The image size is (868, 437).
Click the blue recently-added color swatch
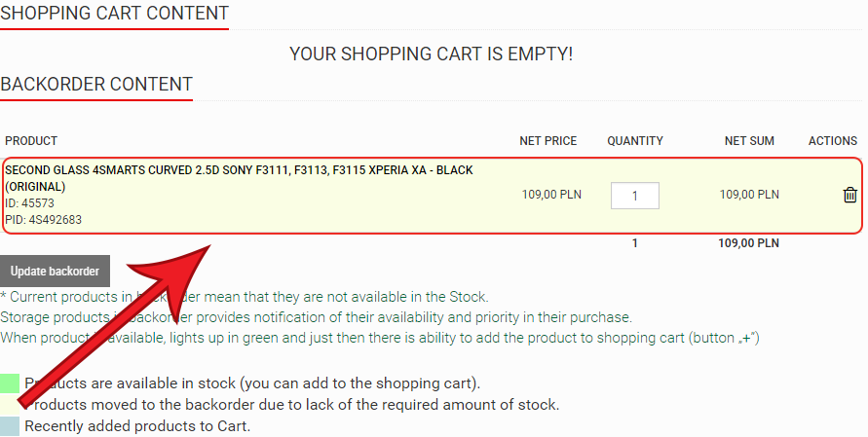(10, 426)
